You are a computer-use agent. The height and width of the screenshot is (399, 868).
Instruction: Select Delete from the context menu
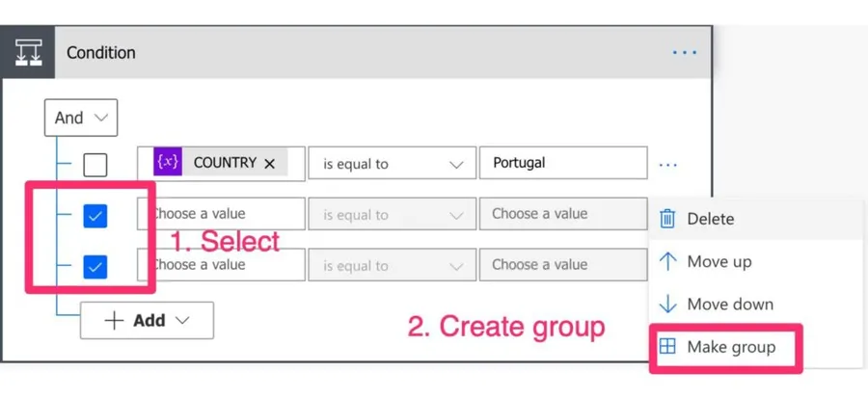pos(710,219)
